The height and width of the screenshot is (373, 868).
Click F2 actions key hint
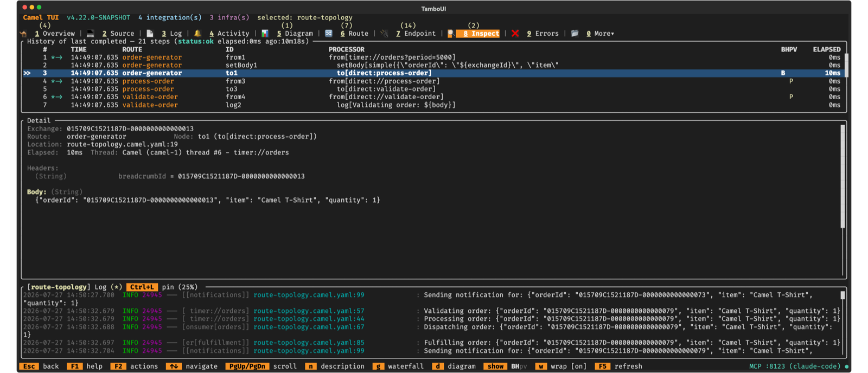(134, 366)
